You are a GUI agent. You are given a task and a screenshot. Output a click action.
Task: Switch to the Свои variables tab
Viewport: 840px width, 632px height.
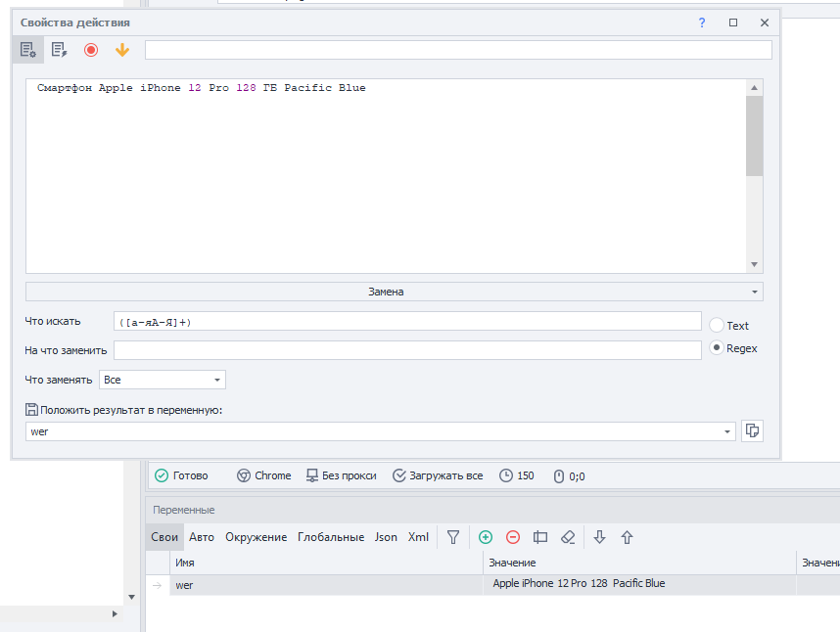pyautogui.click(x=163, y=537)
